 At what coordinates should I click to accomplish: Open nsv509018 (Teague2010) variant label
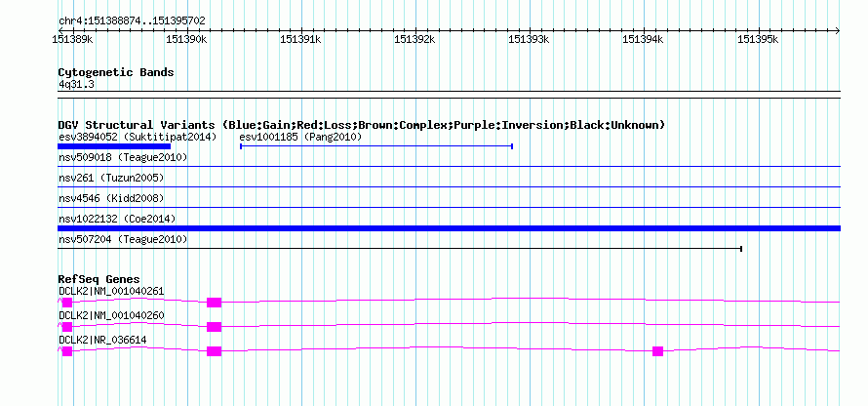click(123, 158)
